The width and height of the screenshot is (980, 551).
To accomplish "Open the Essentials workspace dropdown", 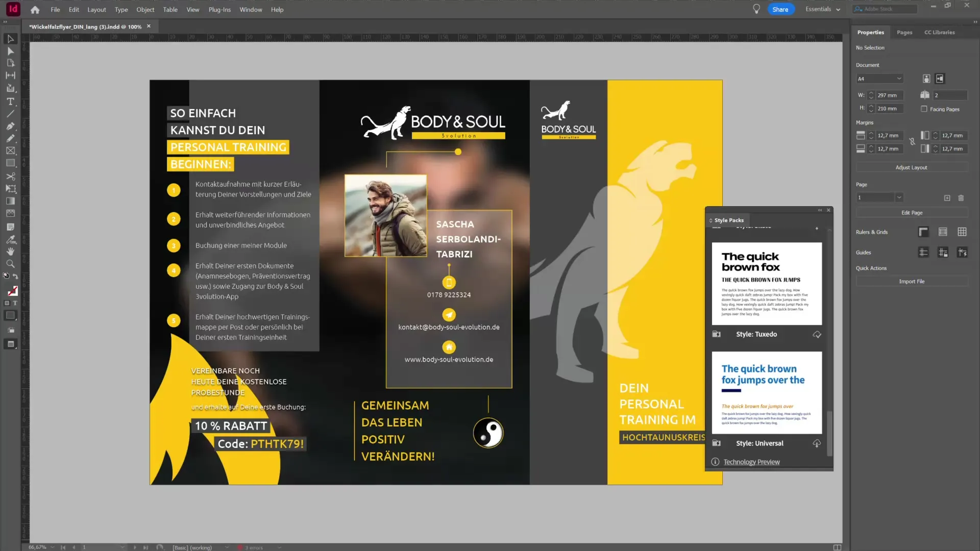I will pos(823,9).
